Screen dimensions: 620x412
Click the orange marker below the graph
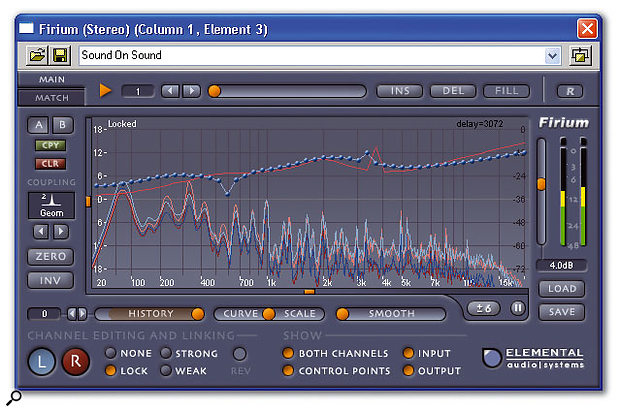click(x=310, y=292)
